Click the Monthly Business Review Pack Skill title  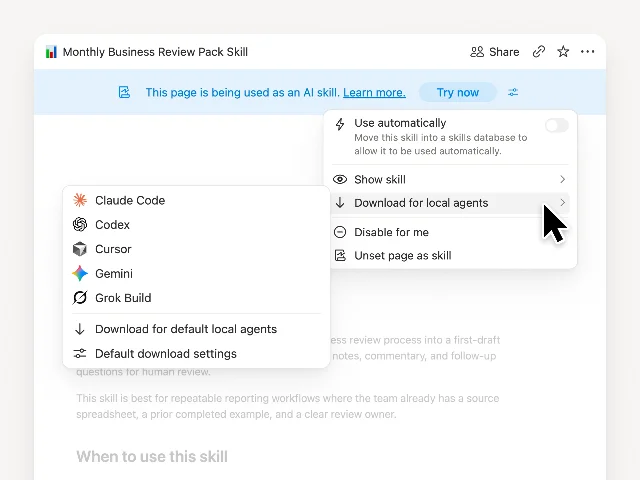point(155,52)
